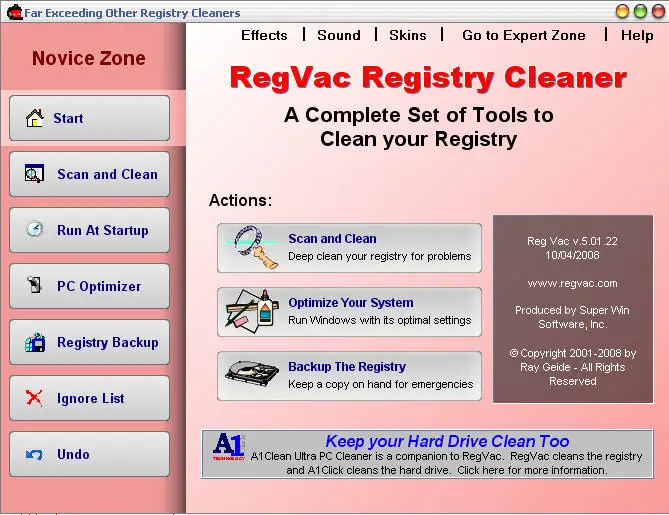Open the Skins menu
Screen dimensions: 669x515
[407, 35]
